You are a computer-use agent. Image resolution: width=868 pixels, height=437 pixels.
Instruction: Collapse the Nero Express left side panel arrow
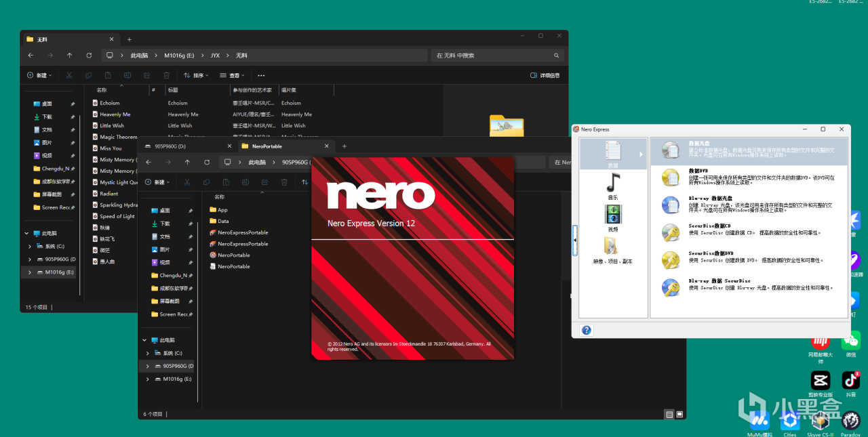coord(575,240)
